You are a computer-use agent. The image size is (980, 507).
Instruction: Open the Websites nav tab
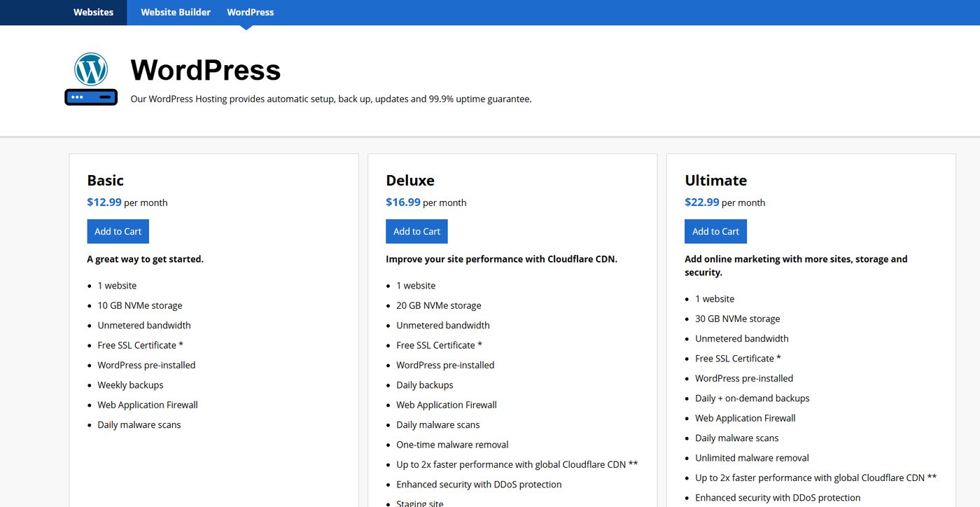(x=93, y=13)
